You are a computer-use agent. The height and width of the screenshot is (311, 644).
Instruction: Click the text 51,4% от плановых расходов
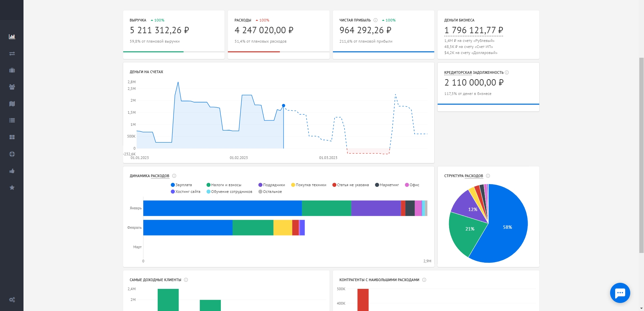click(x=260, y=41)
